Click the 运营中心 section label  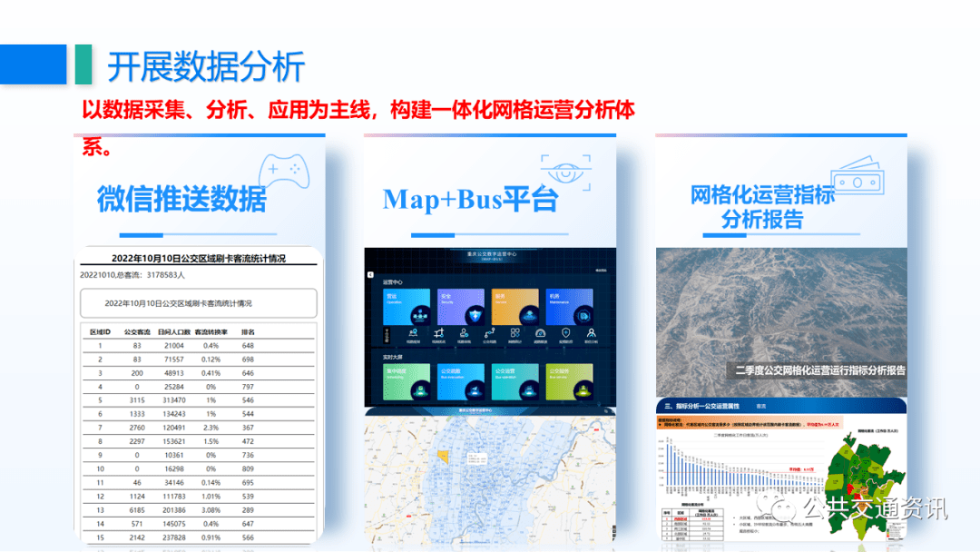[x=393, y=282]
